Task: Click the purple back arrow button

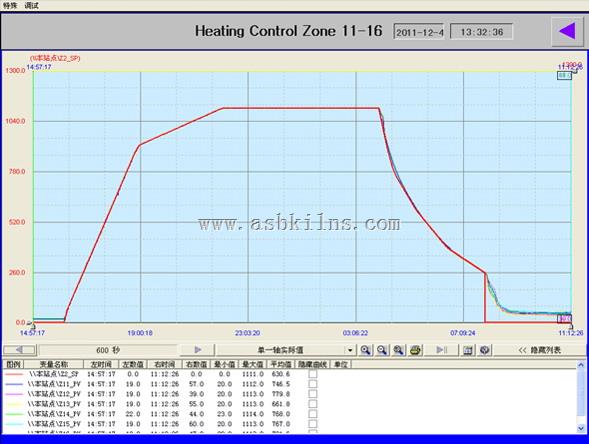Action: point(567,31)
